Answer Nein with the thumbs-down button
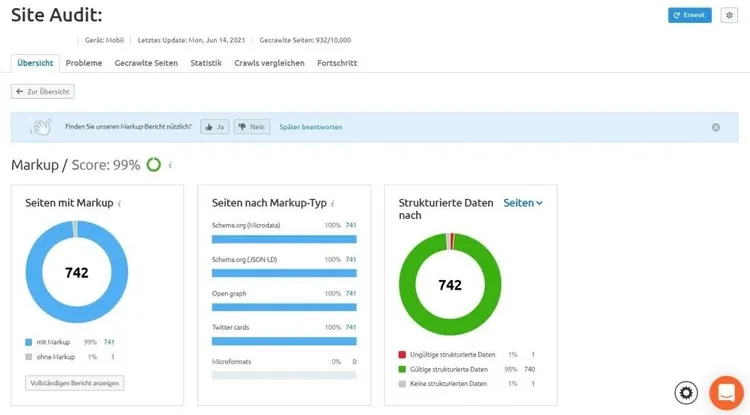This screenshot has height=415, width=750. (252, 127)
